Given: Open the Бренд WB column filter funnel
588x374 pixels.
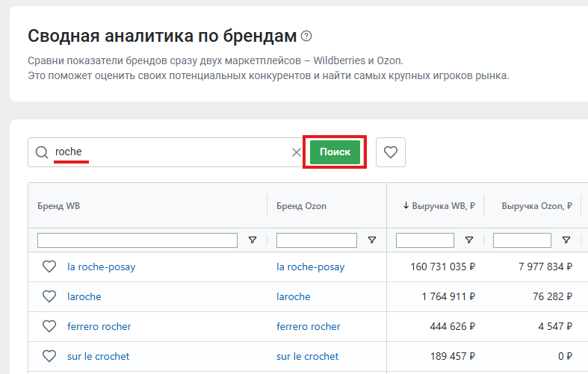Looking at the screenshot, I should click(253, 240).
